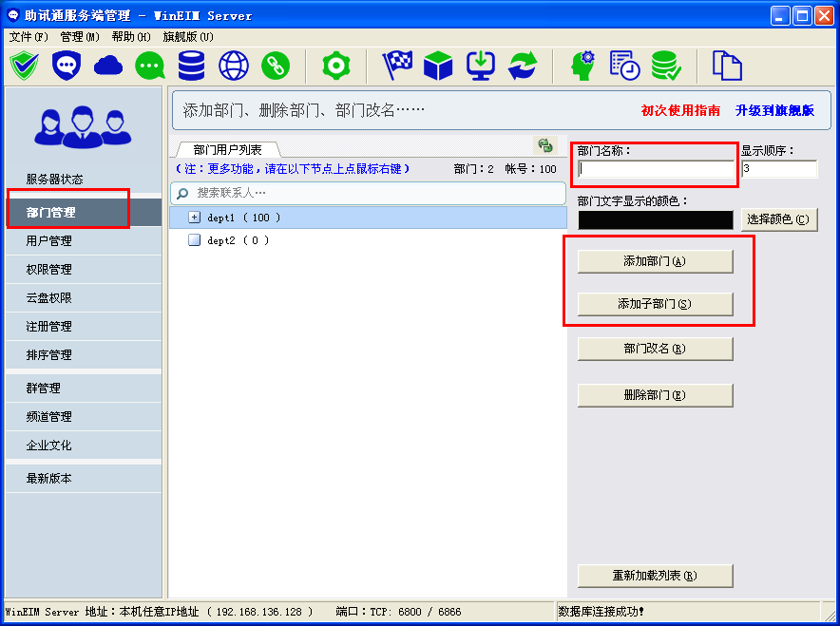Open the cloud service icon in the toolbar

point(107,66)
